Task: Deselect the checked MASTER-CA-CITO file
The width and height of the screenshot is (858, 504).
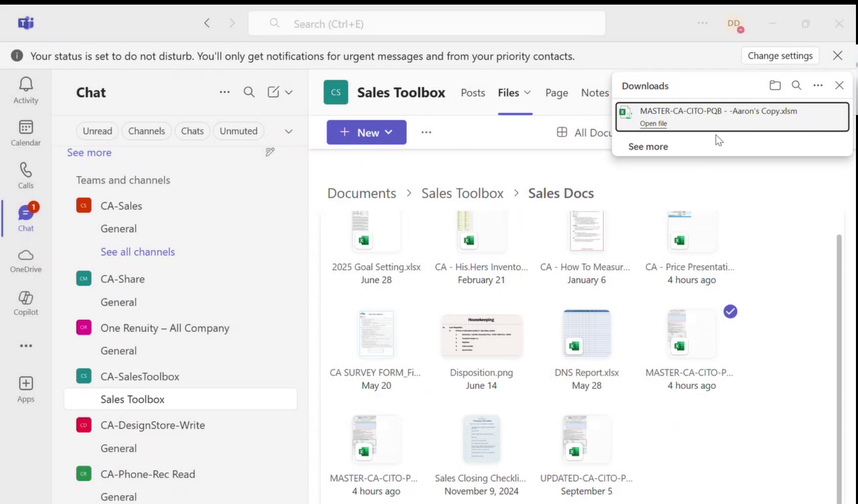Action: tap(730, 311)
